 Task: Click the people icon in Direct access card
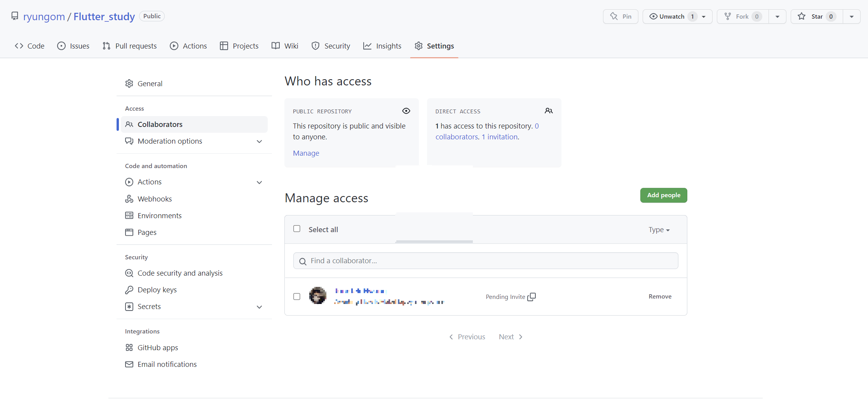(549, 111)
